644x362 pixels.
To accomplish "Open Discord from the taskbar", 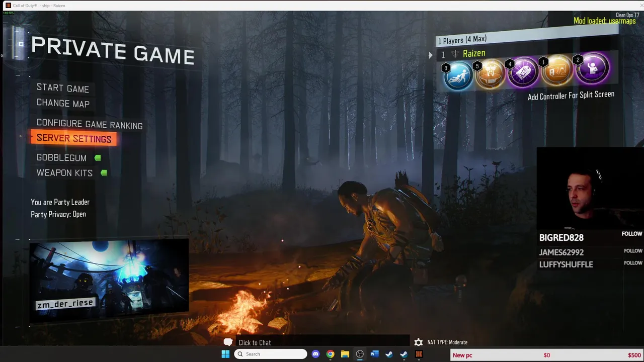I will (315, 354).
